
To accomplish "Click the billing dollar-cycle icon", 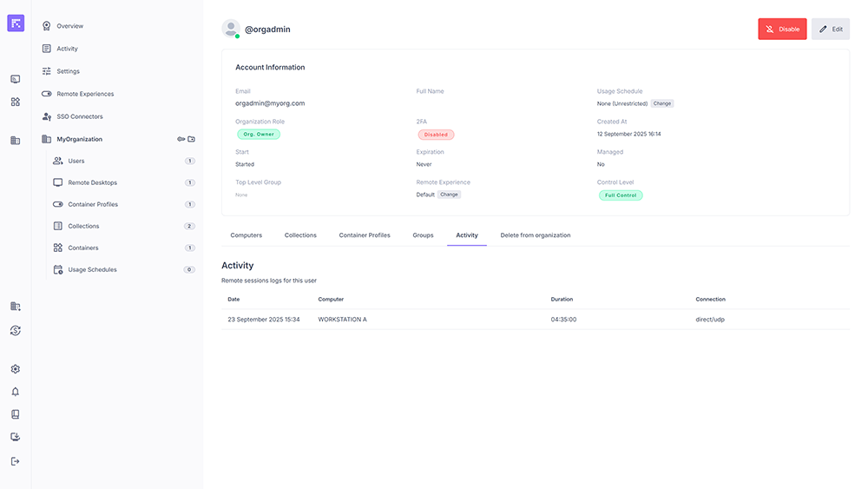I will click(15, 330).
